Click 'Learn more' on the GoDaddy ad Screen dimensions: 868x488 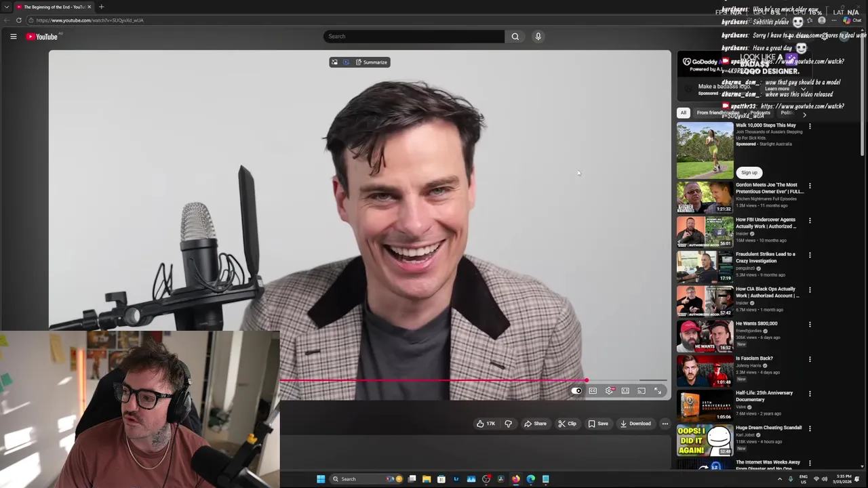(777, 89)
